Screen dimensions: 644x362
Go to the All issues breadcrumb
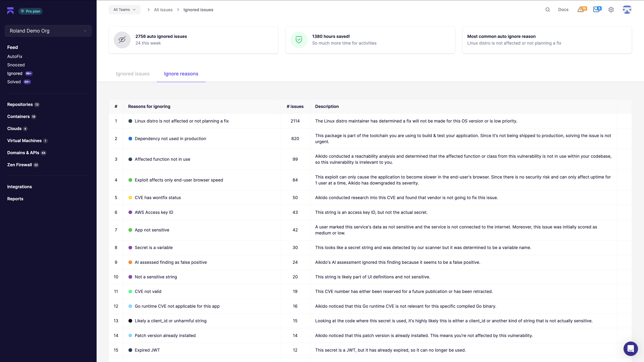pos(163,10)
